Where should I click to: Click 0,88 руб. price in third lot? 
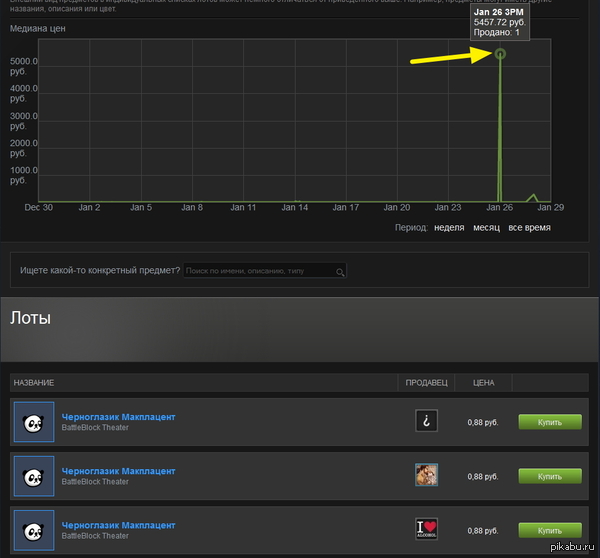click(483, 531)
